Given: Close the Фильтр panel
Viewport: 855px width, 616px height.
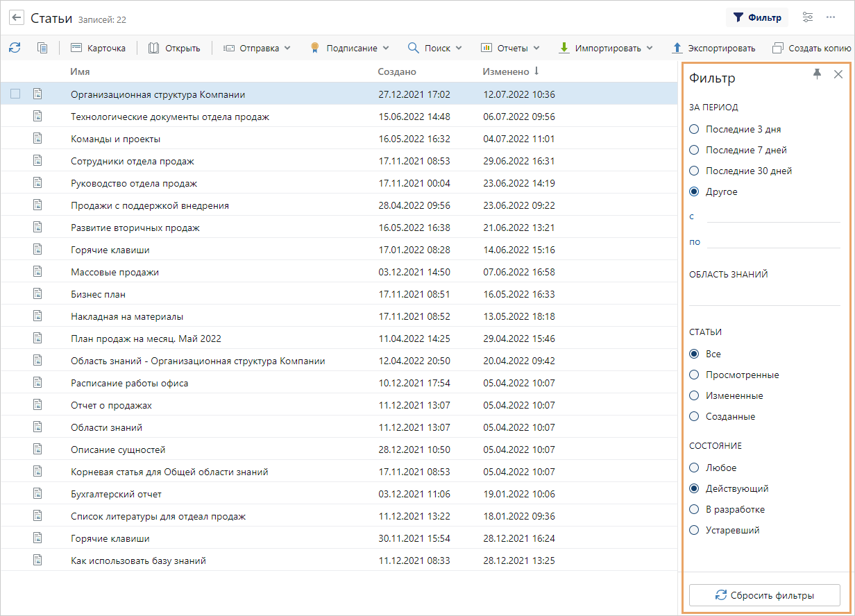Looking at the screenshot, I should (838, 74).
